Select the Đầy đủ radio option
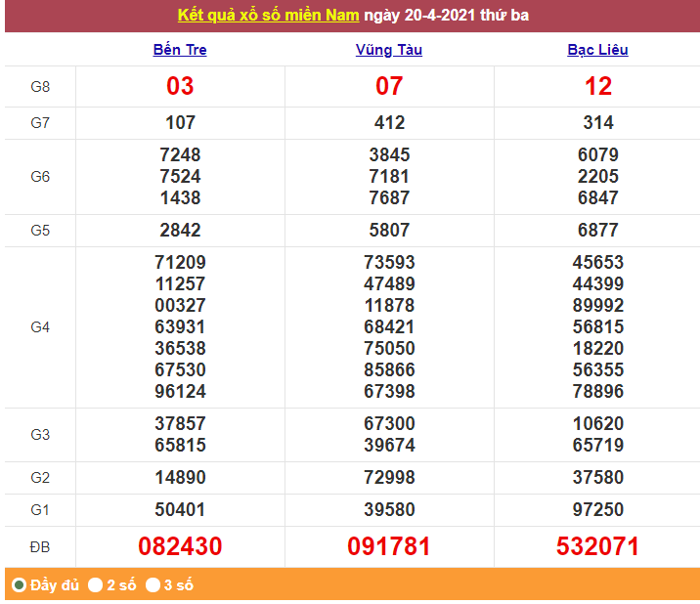The height and width of the screenshot is (604, 700). 19,584
